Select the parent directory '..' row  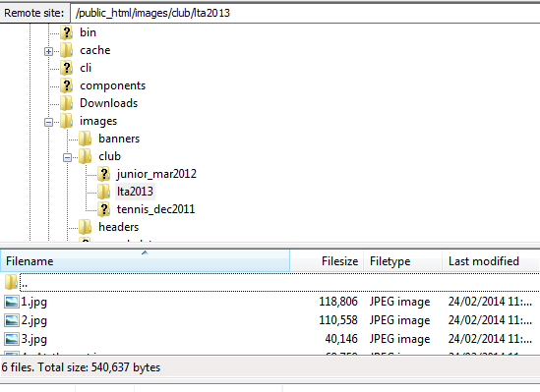pos(270,283)
